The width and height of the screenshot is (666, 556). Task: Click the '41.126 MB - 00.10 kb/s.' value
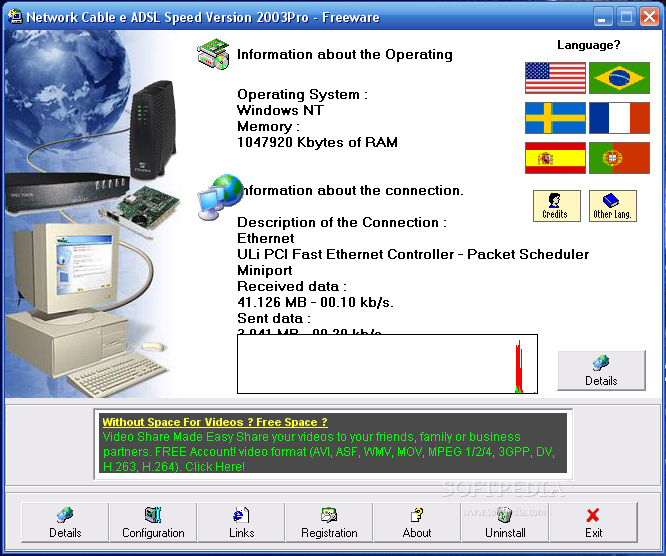click(x=315, y=302)
